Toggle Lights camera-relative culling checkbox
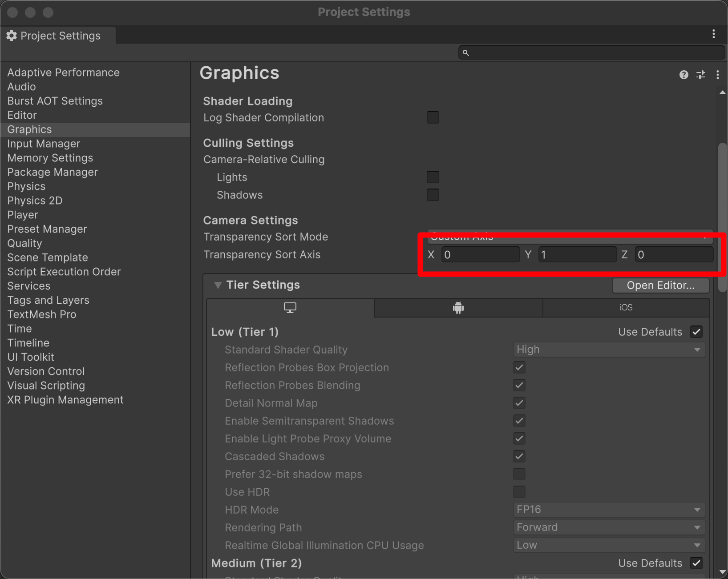This screenshot has height=579, width=728. pyautogui.click(x=433, y=177)
